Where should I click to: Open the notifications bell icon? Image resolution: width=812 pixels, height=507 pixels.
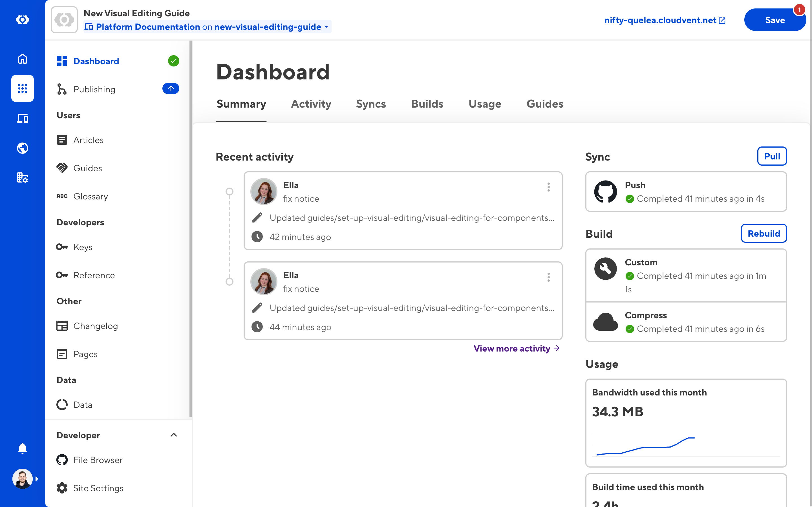point(23,448)
